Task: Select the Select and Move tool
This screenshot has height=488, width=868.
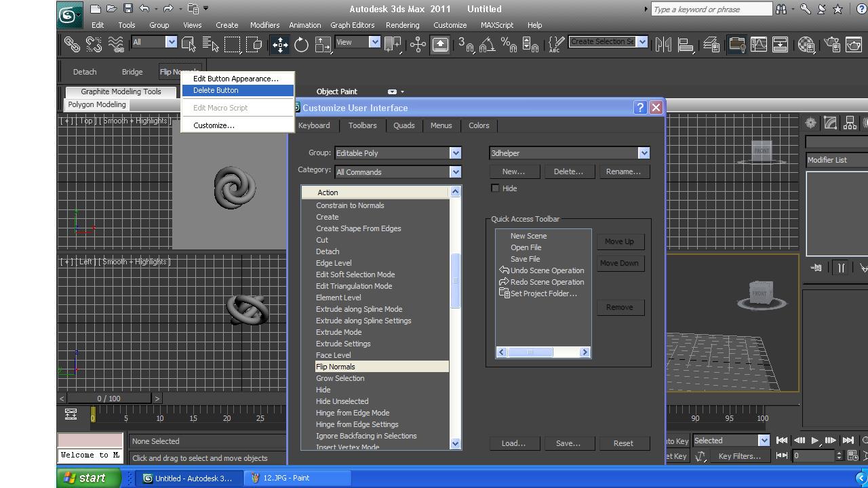Action: 279,45
